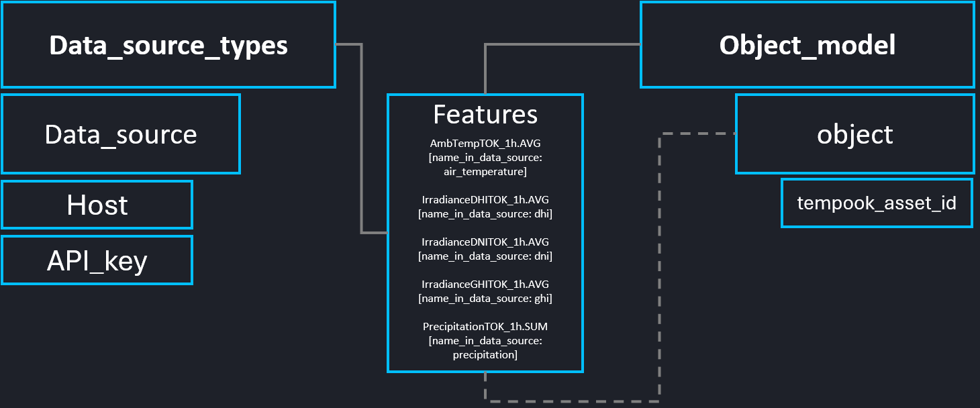980x408 pixels.
Task: Select the Object_model box
Action: 807,45
